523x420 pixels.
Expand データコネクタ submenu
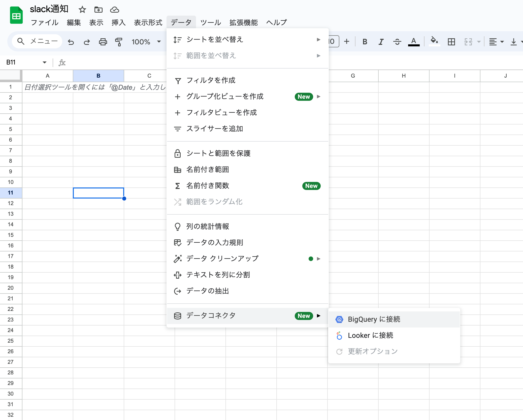[247, 316]
